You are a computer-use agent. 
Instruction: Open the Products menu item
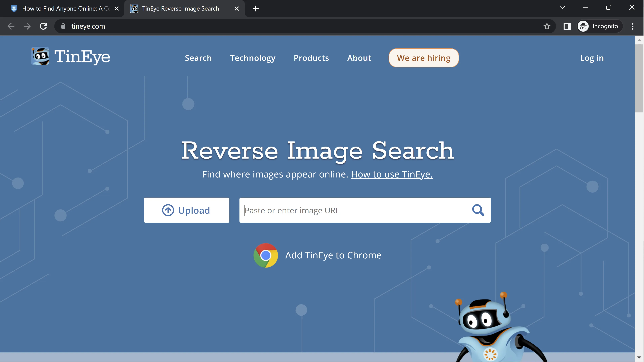coord(311,58)
